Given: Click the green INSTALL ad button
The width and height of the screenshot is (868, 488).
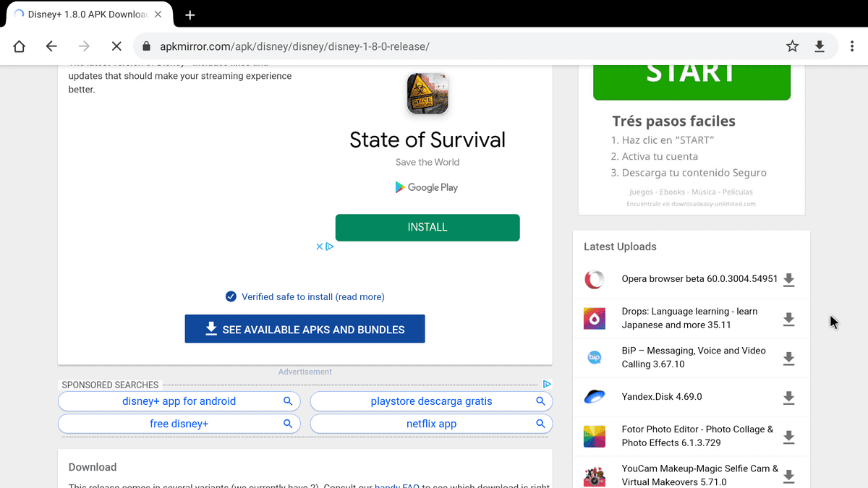Looking at the screenshot, I should click(x=427, y=227).
